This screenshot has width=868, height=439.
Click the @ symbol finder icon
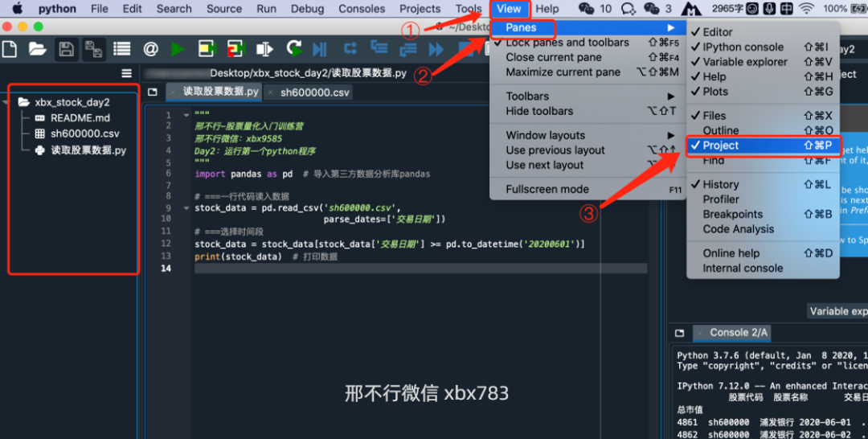point(150,49)
